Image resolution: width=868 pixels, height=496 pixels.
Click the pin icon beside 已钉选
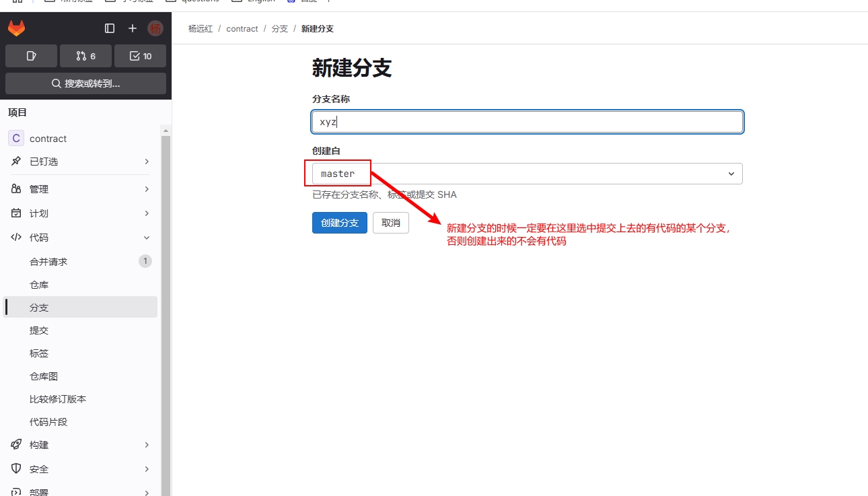[16, 162]
